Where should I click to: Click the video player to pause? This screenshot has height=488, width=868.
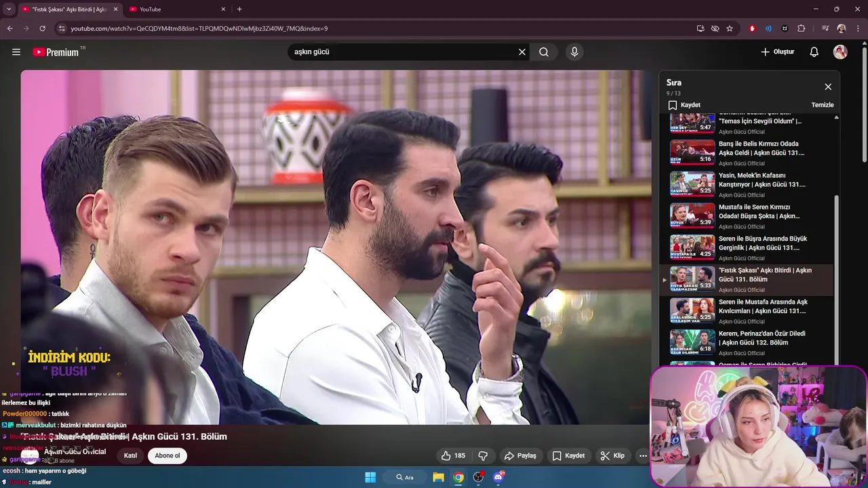point(336,247)
